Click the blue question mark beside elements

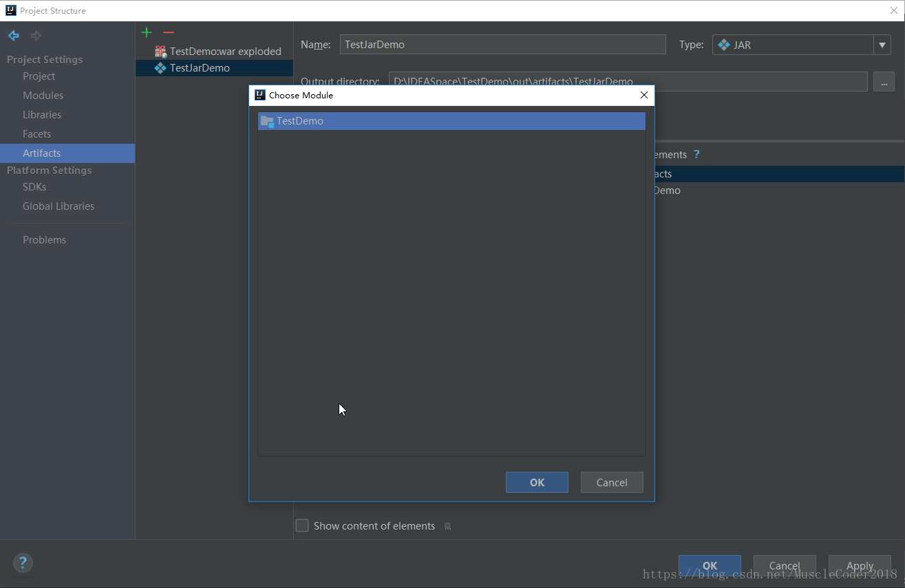[x=696, y=155]
